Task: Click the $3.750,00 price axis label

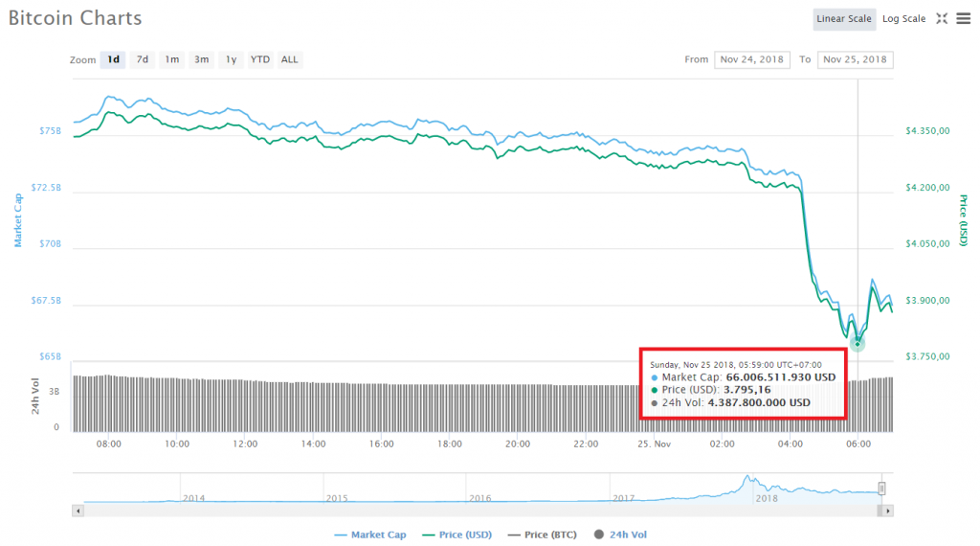Action: [927, 356]
